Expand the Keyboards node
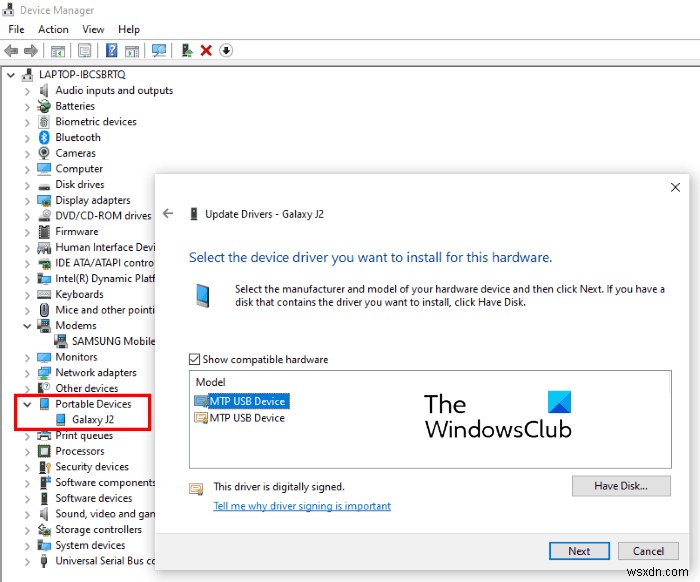The height and width of the screenshot is (582, 700). click(x=27, y=295)
